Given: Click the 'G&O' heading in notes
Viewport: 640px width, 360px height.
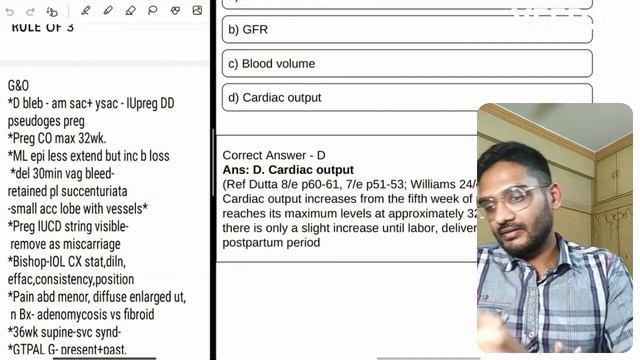Looking at the screenshot, I should [18, 86].
